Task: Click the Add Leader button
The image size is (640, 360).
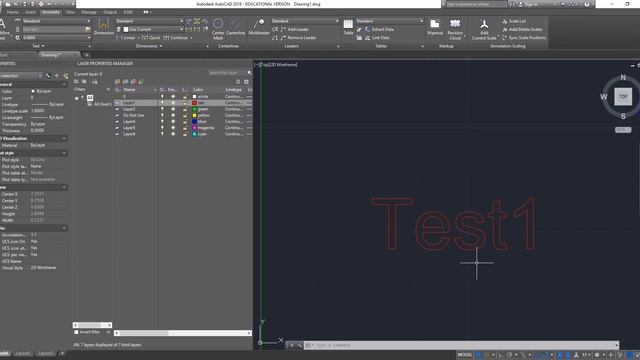Action: tap(294, 29)
